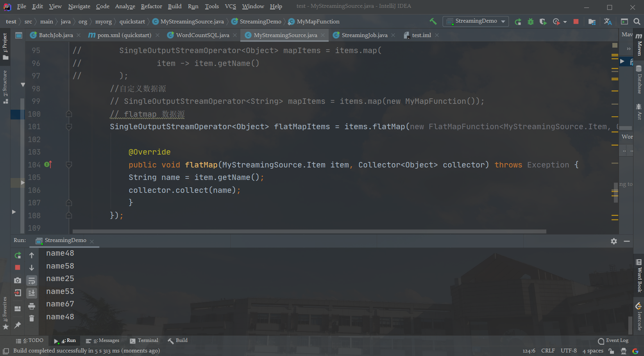
Task: Click override gutter marker on line 104
Action: tap(48, 164)
